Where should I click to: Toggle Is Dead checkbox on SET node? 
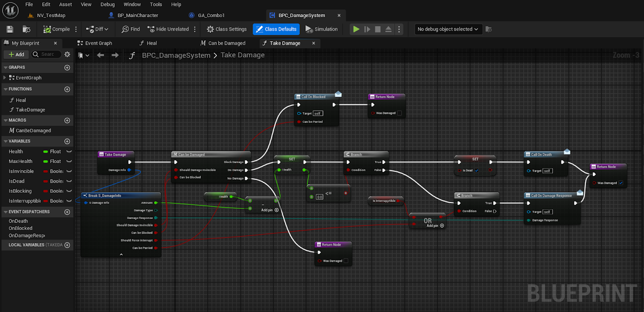point(476,171)
